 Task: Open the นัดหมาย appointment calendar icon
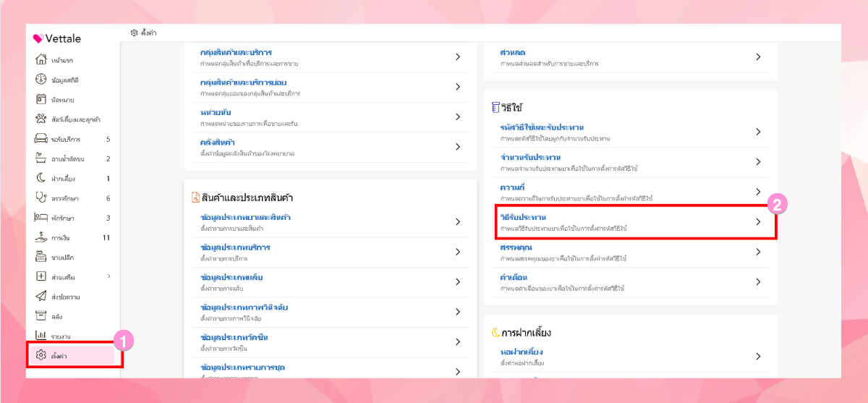click(x=41, y=99)
